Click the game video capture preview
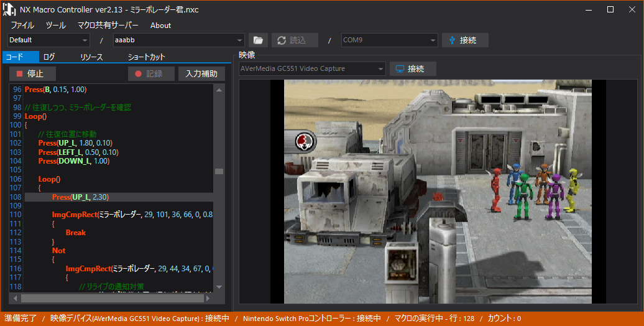Image resolution: width=644 pixels, height=326 pixels. tap(438, 192)
